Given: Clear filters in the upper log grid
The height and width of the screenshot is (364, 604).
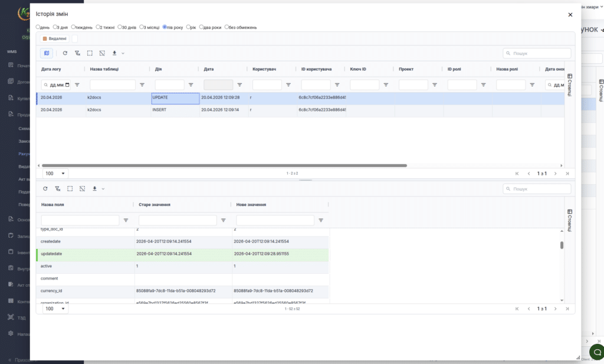Looking at the screenshot, I should [x=77, y=53].
